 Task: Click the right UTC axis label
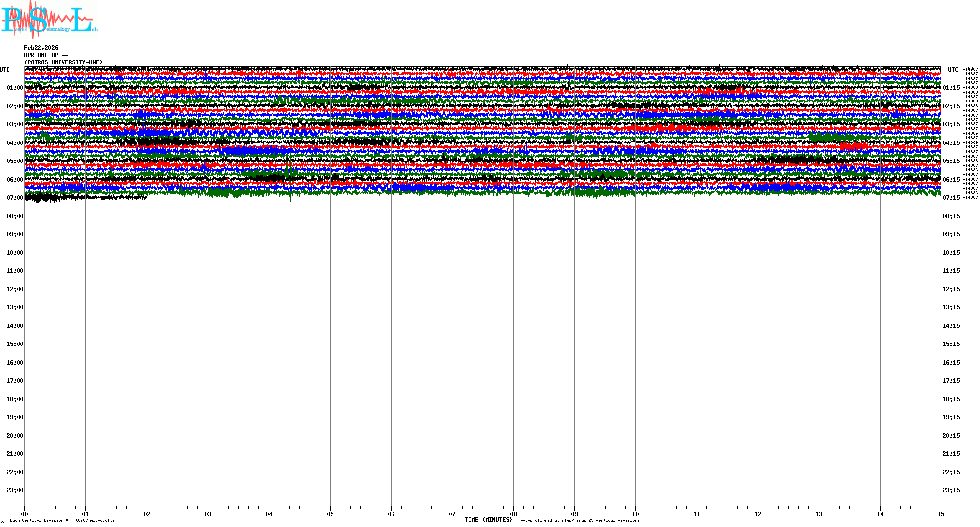point(953,70)
